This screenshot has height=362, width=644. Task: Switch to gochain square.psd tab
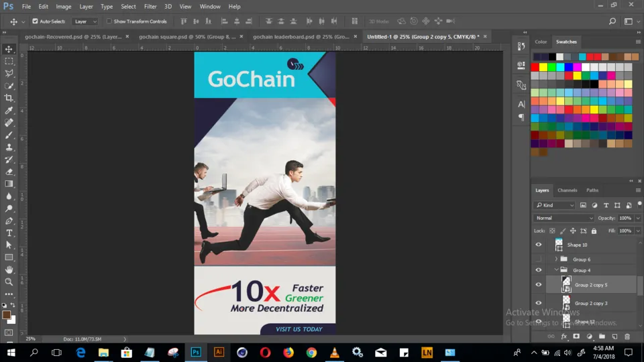(x=187, y=36)
